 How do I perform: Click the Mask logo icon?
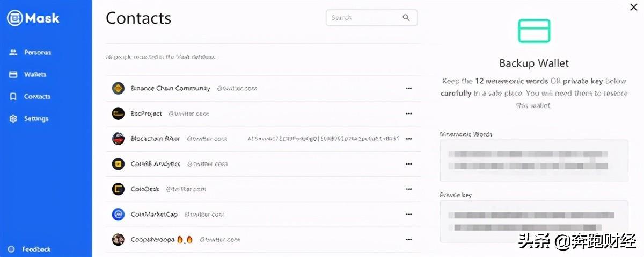[x=14, y=18]
